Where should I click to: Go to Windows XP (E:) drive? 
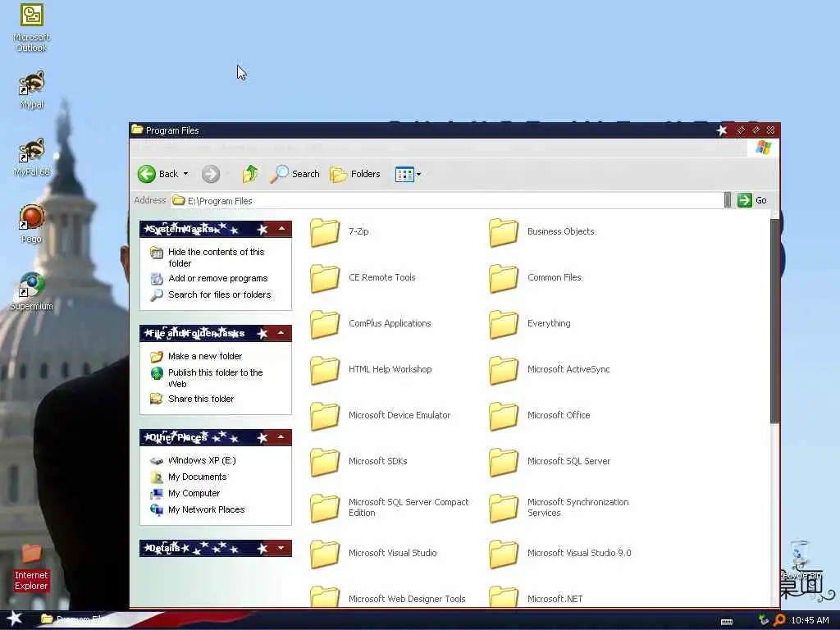[x=202, y=460]
